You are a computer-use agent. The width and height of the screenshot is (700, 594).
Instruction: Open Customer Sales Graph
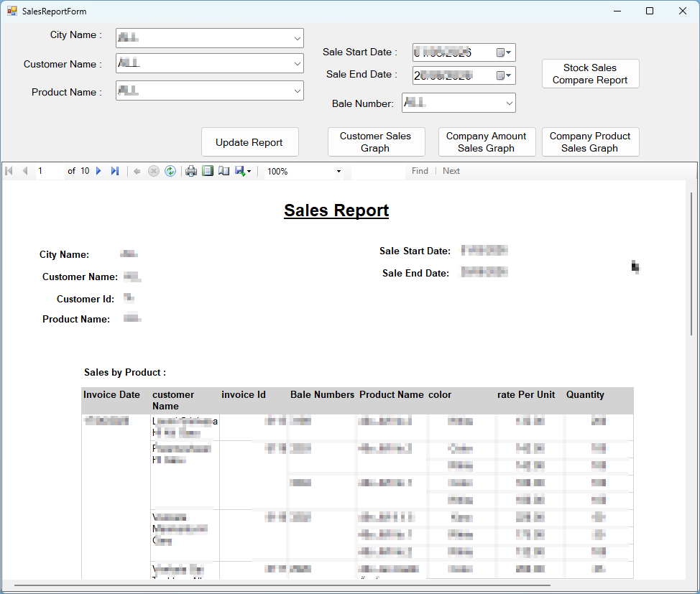376,142
